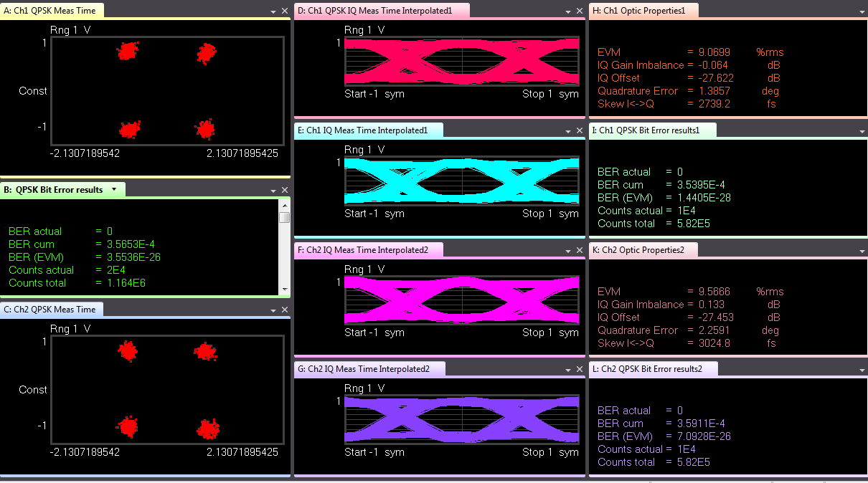
Task: Click 'Start -1 sym' in panel E
Action: point(374,214)
